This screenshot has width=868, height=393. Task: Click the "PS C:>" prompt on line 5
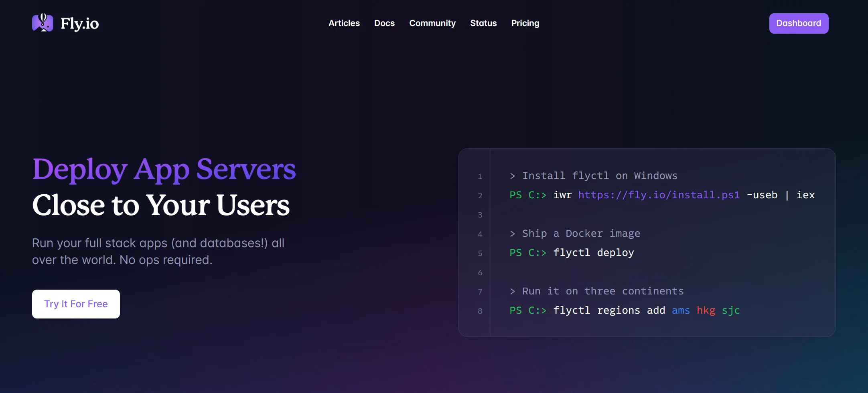coord(528,253)
